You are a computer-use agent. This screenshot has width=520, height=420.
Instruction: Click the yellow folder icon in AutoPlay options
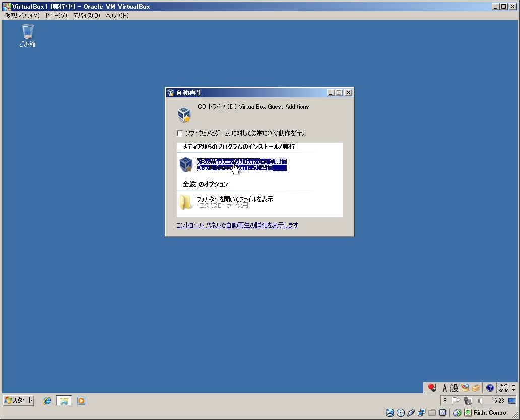186,202
